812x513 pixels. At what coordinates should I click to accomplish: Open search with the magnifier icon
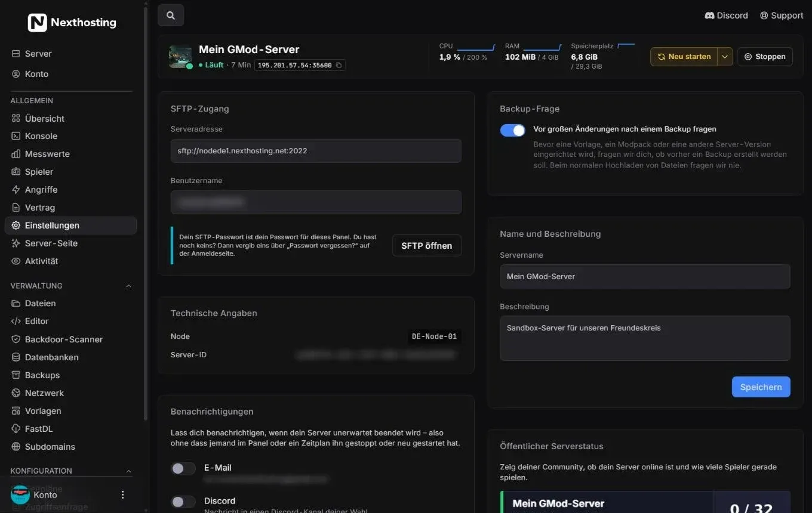point(171,16)
